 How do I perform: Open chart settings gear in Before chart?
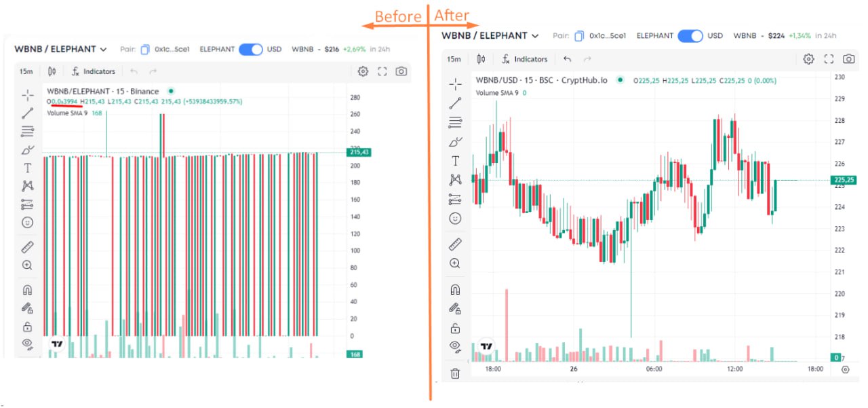click(363, 71)
